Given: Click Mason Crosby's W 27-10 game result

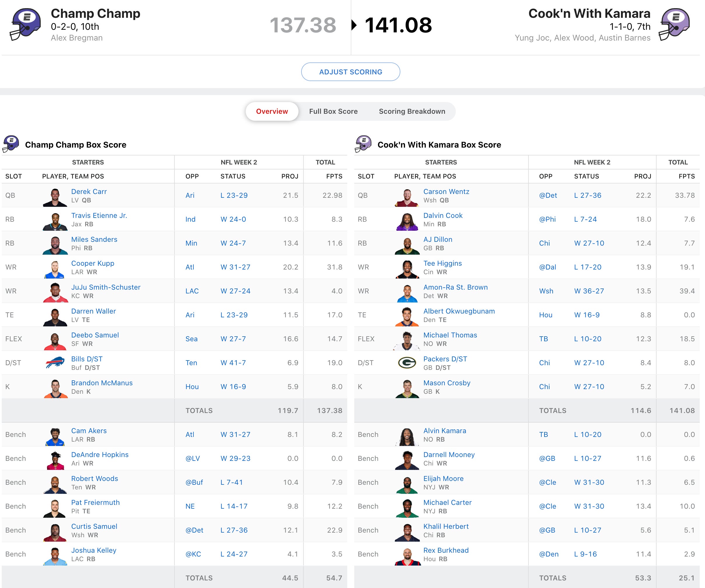Looking at the screenshot, I should point(589,387).
